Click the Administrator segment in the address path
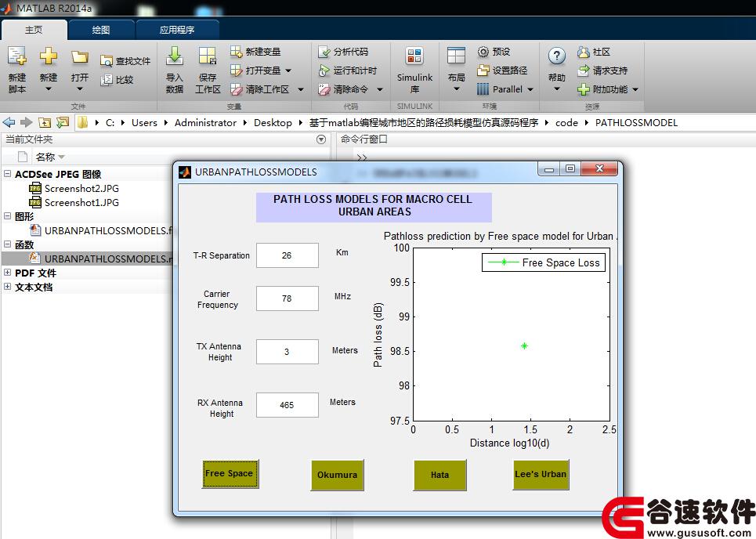The height and width of the screenshot is (539, 756). [x=205, y=123]
